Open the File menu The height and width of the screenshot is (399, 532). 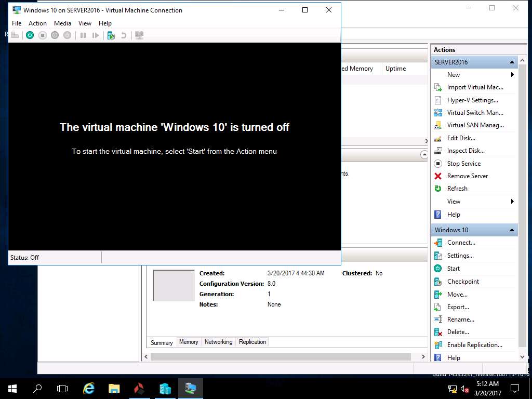pyautogui.click(x=17, y=23)
